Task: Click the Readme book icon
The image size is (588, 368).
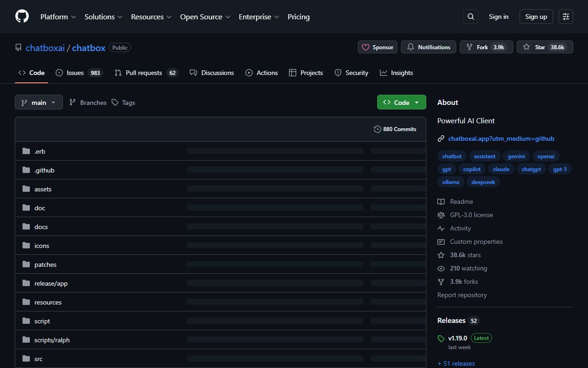Action: click(441, 201)
